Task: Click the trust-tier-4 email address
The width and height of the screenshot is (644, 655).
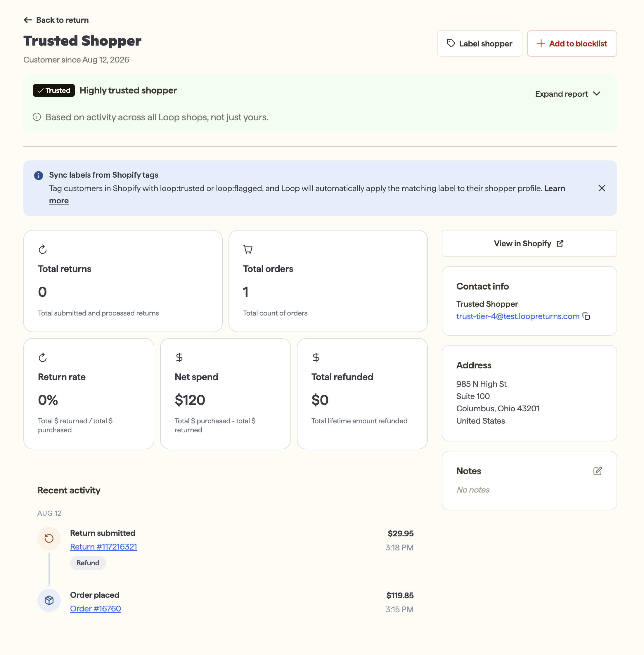Action: (x=518, y=316)
